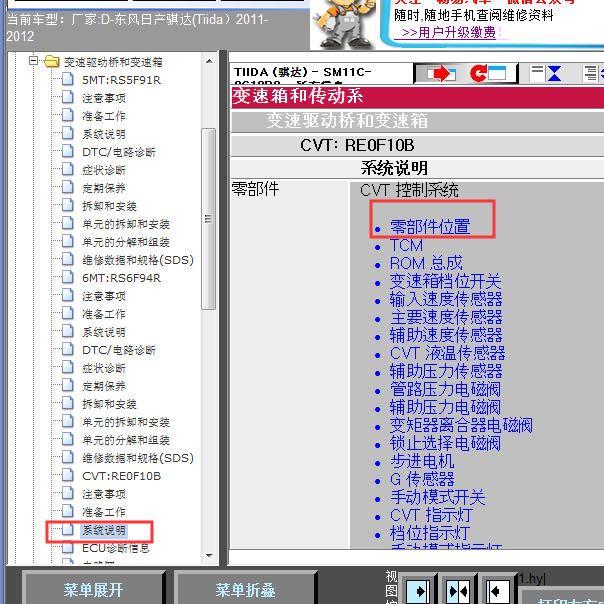Image resolution: width=604 pixels, height=604 pixels.
Task: Open the 变矩器离合器电磁阀 link
Action: coord(461,425)
